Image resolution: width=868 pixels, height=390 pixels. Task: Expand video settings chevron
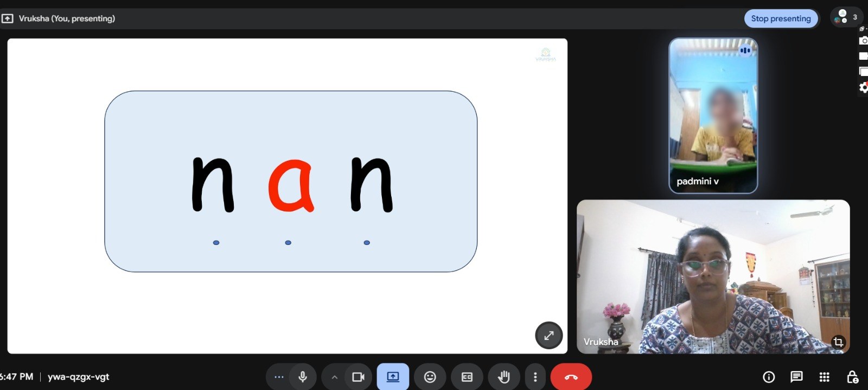tap(335, 377)
